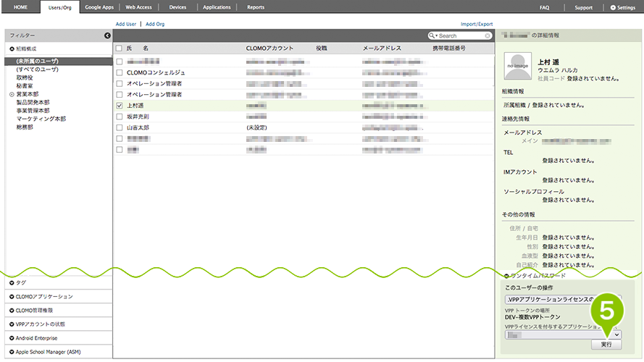
Task: Expand the VPPアカウントの状態 filter section
Action: click(12, 324)
